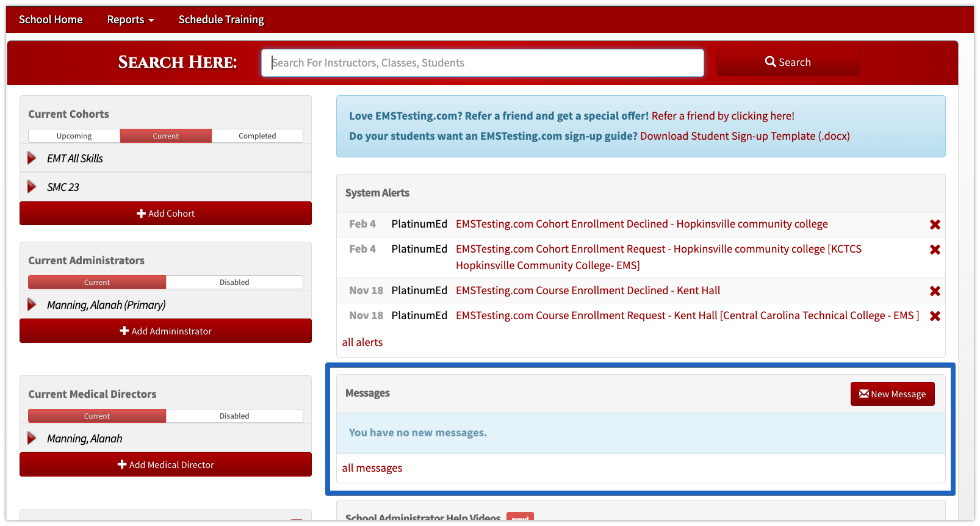
Task: Open Schedule Training page
Action: (222, 20)
